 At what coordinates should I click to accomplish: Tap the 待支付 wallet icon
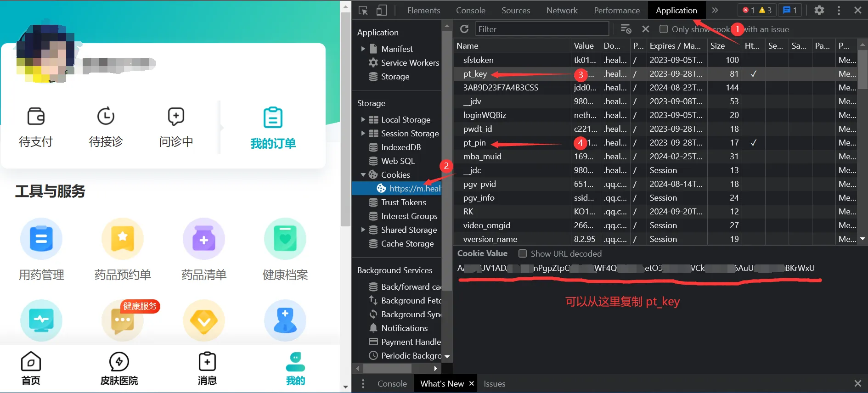[x=36, y=117]
